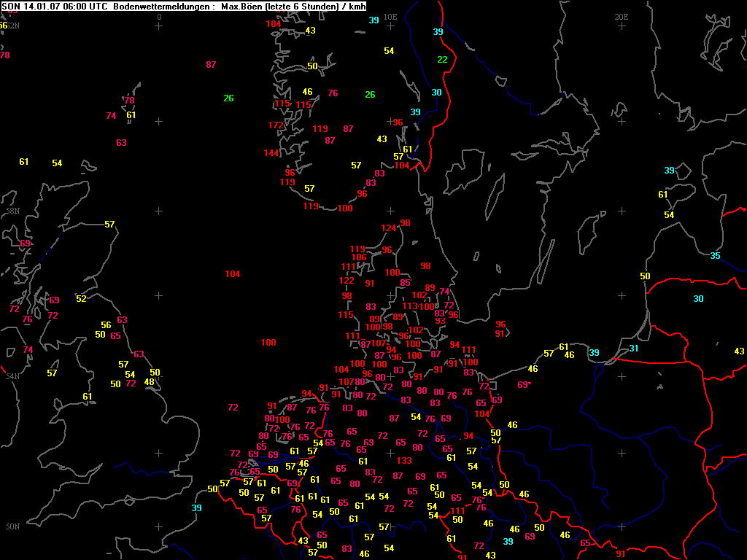
Task: Click the 122 gust reading
Action: 347,281
